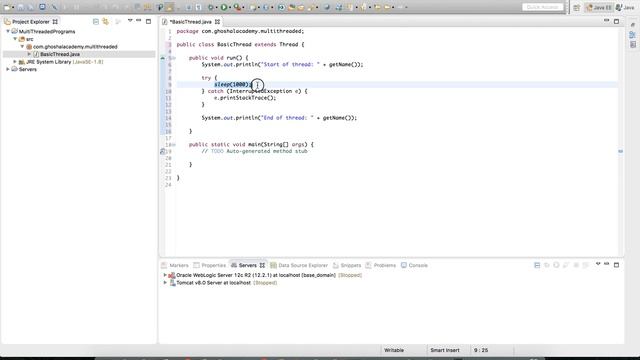The height and width of the screenshot is (360, 640).
Task: Expand the BasicThread.java tree node
Action: click(29, 54)
